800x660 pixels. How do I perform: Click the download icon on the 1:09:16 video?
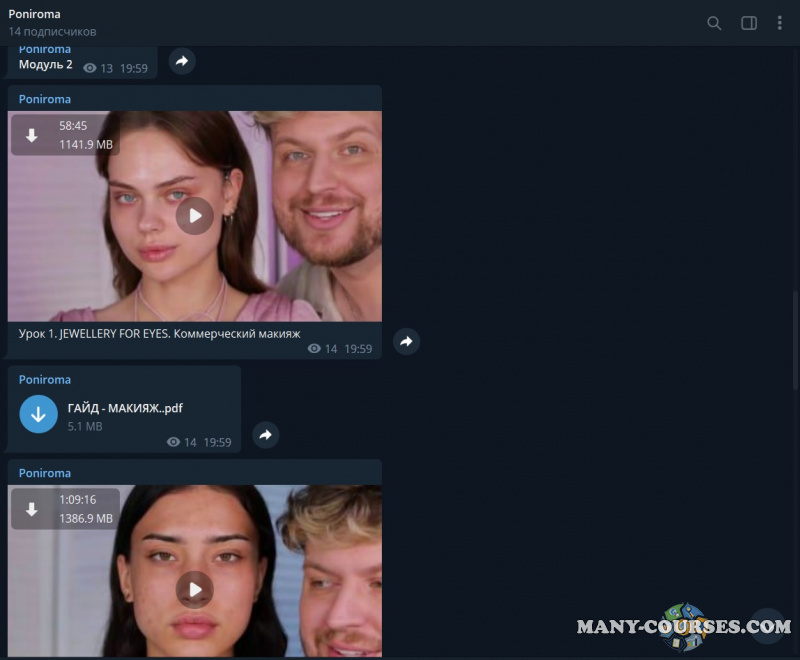click(33, 508)
